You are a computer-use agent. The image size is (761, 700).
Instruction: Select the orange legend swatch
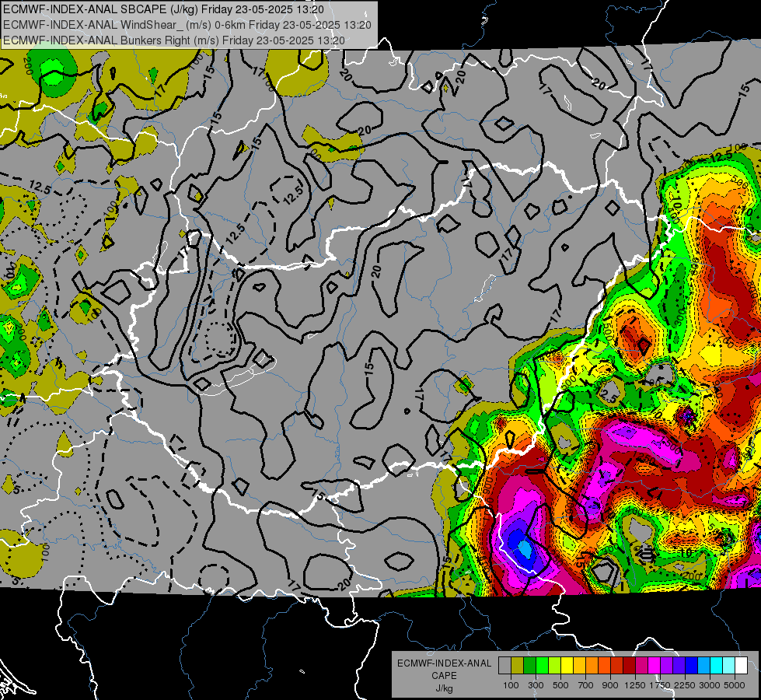pos(592,666)
